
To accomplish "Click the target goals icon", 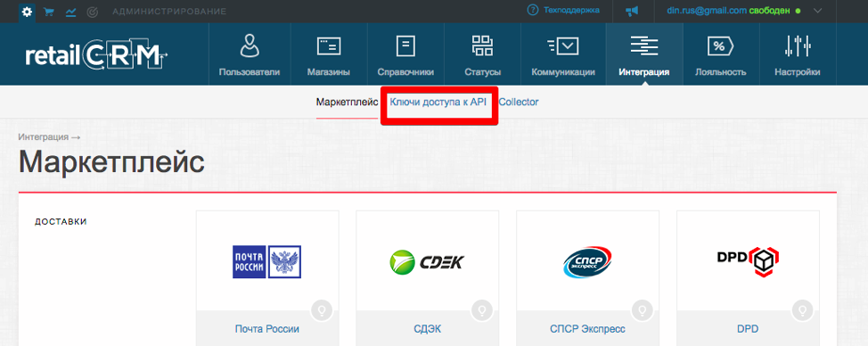I will [x=93, y=11].
